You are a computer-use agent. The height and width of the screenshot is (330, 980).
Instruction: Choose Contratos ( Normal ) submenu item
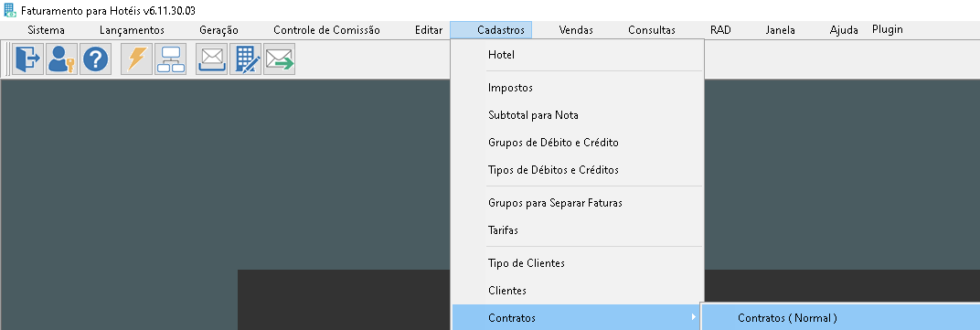tap(841, 318)
